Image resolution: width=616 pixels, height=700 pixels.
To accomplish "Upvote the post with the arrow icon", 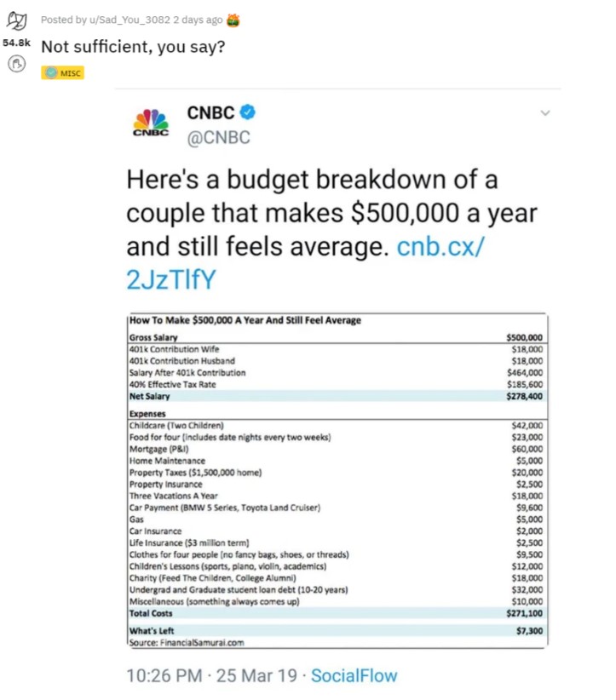I will point(16,20).
